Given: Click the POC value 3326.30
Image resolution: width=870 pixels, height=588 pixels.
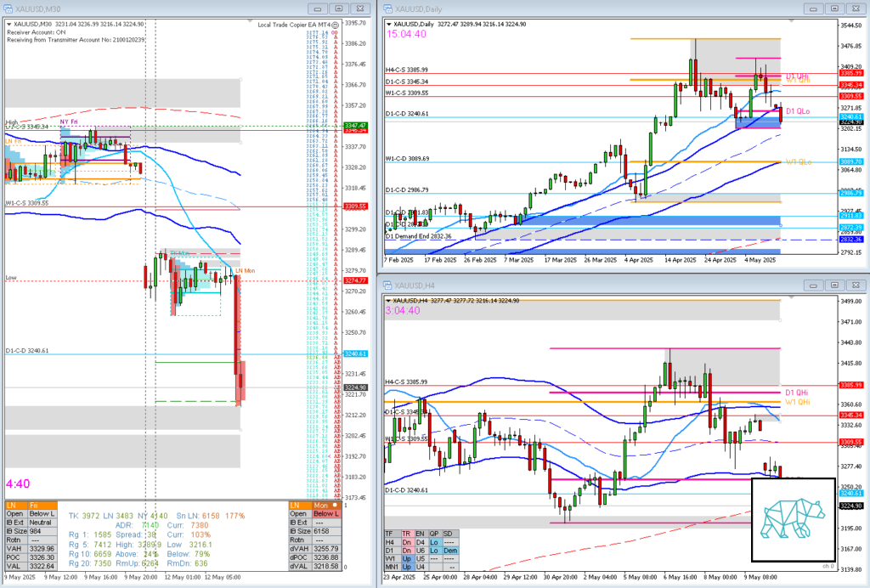Looking at the screenshot, I should (x=42, y=557).
